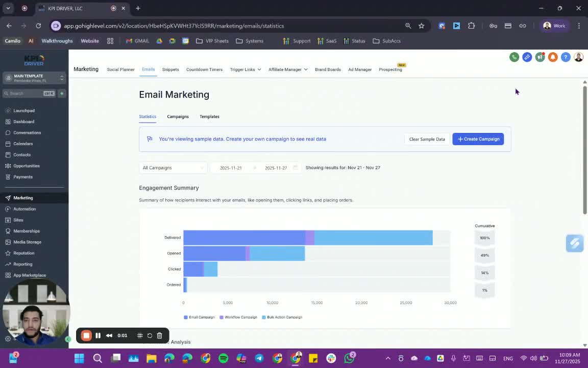Open the orange notifications bell icon

(x=553, y=57)
